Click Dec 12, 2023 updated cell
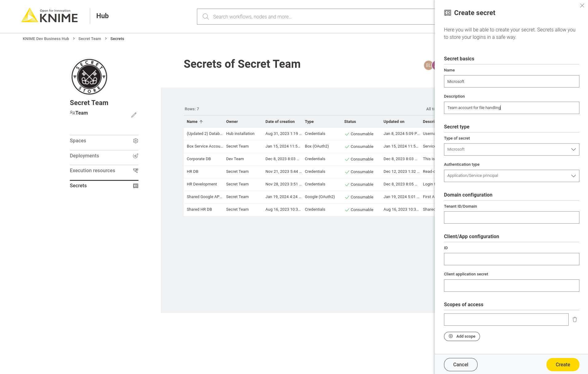The height and width of the screenshot is (374, 588). [x=401, y=172]
